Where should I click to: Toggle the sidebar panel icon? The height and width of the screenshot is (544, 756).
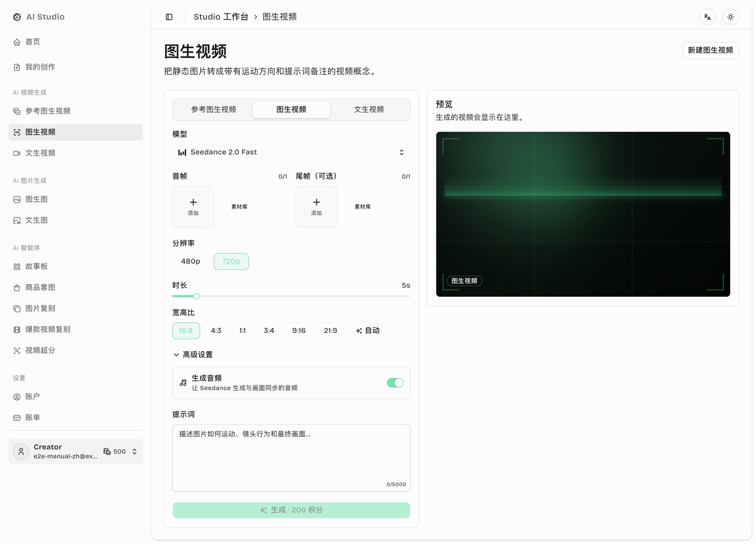pyautogui.click(x=169, y=17)
